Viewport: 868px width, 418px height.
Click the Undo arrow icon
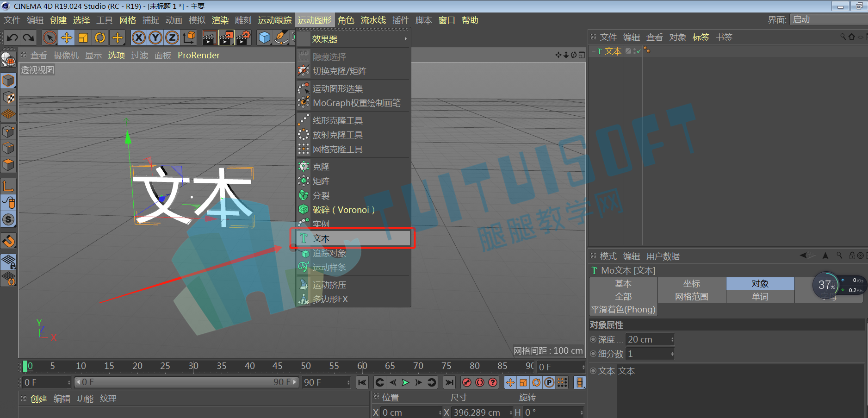[x=12, y=37]
